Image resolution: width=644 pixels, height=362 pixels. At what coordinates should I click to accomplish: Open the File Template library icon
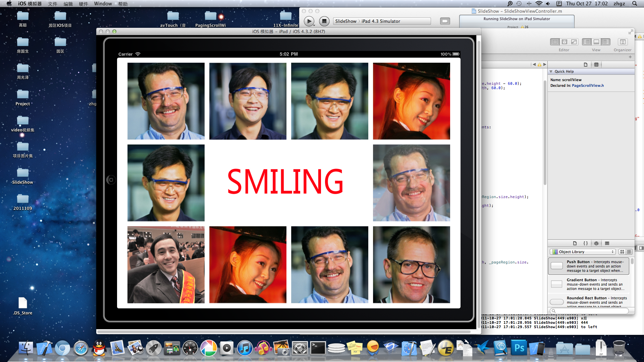click(x=575, y=243)
